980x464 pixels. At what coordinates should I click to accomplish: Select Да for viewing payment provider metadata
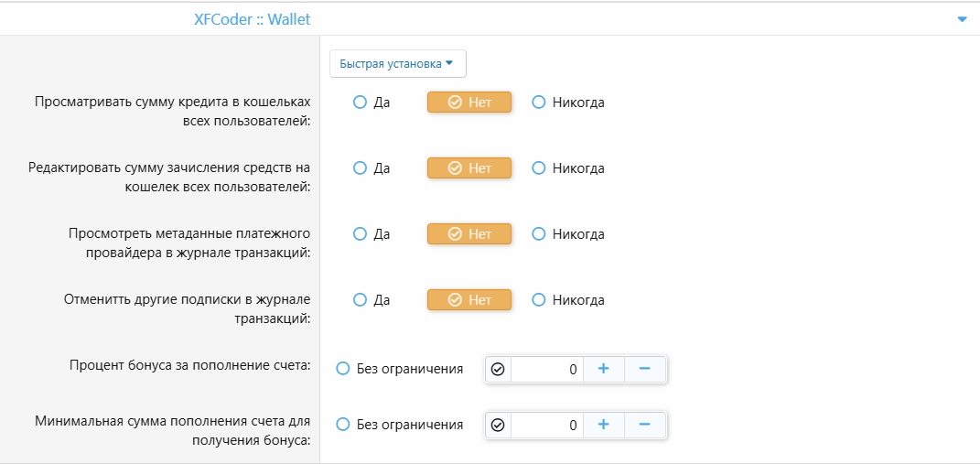[x=361, y=234]
